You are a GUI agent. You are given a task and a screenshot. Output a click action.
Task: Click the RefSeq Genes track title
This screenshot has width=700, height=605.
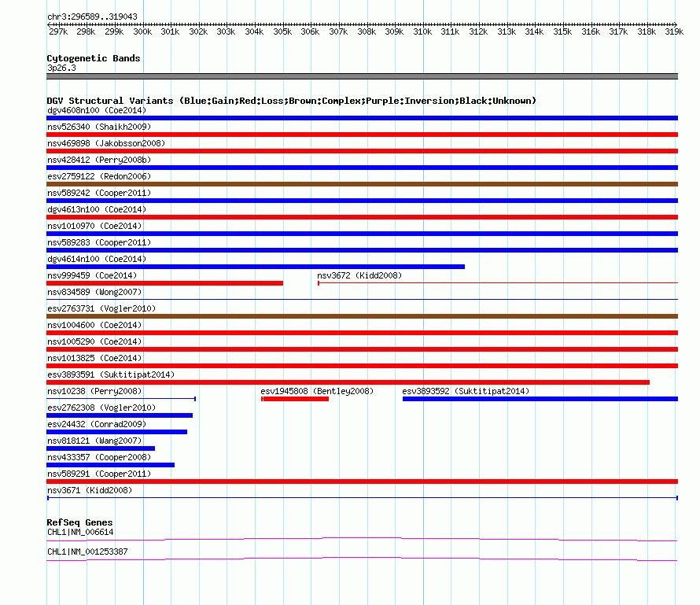point(79,522)
